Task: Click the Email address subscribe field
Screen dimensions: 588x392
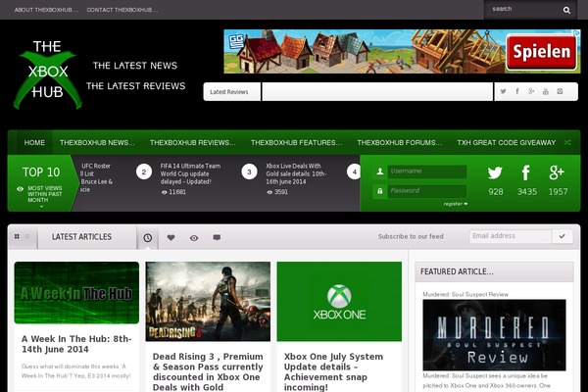Action: 510,236
